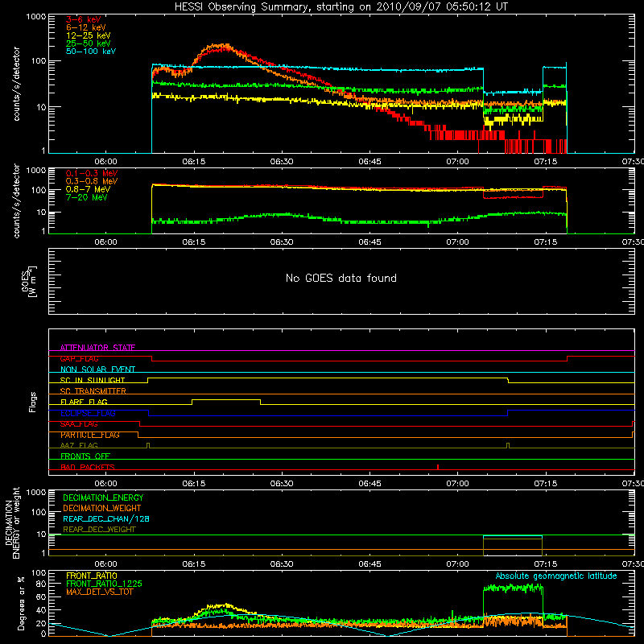644x644 pixels.
Task: Click the "No GOES data found" message
Action: (341, 278)
